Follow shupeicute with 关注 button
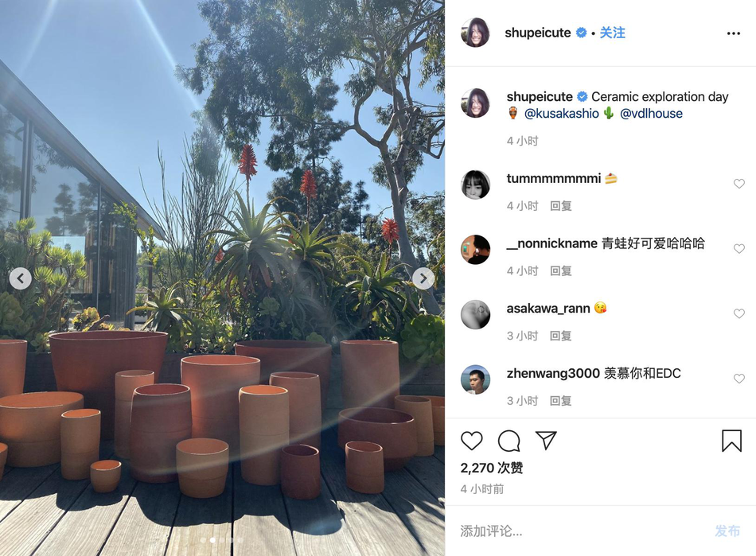The width and height of the screenshot is (756, 556). pos(612,33)
